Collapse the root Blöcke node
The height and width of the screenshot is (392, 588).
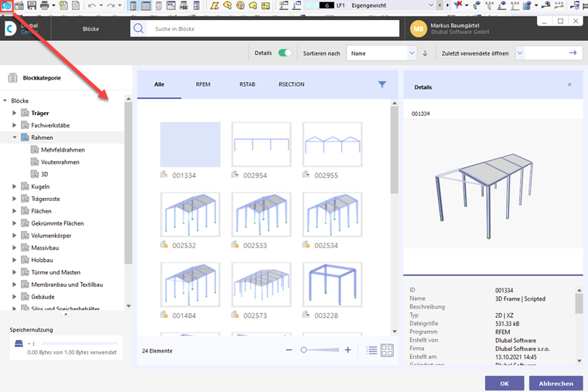[5, 101]
